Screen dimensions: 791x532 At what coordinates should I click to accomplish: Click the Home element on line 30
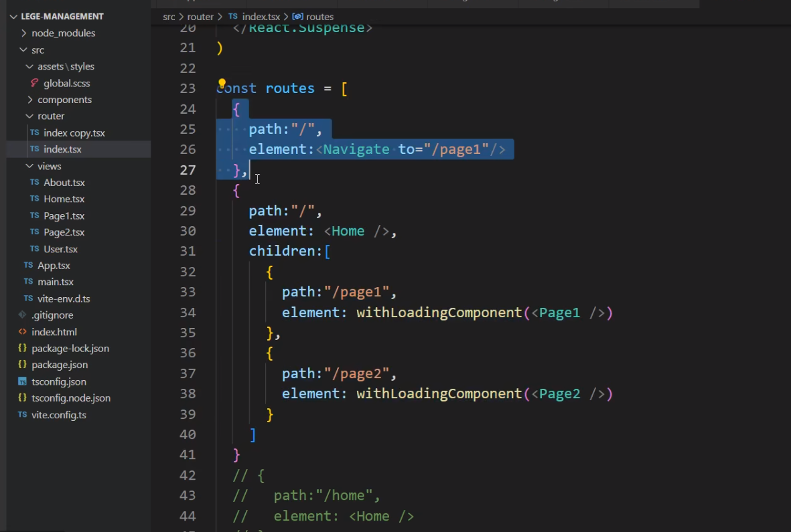[x=348, y=231]
